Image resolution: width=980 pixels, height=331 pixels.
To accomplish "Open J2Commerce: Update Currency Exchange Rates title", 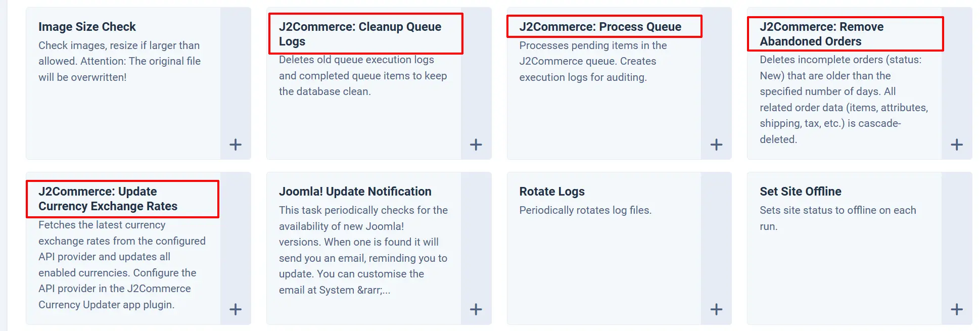I will (108, 199).
